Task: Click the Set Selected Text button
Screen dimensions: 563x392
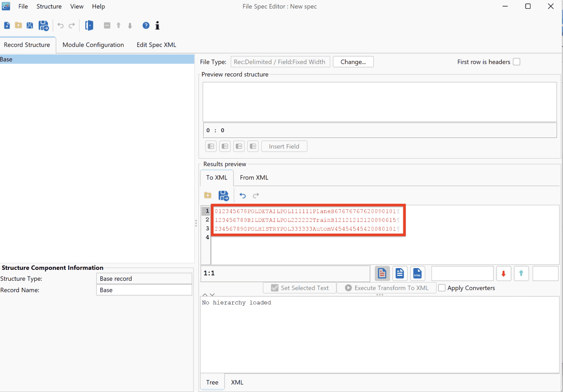Action: tap(300, 288)
